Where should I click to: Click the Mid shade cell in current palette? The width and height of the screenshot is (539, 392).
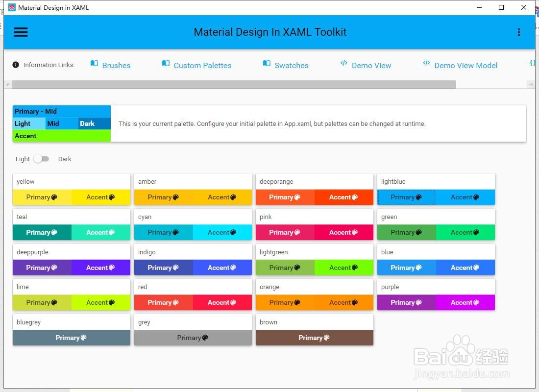62,124
